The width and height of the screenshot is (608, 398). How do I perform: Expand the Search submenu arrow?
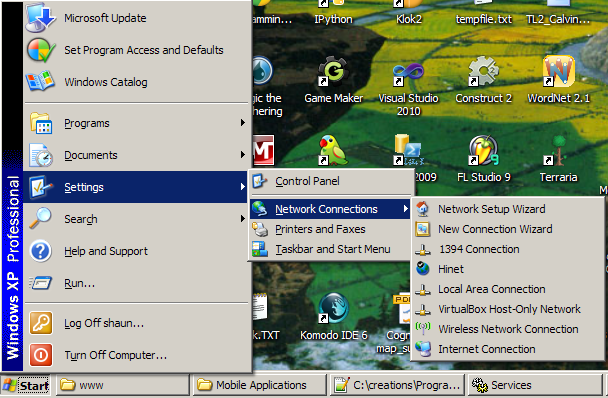[243, 219]
